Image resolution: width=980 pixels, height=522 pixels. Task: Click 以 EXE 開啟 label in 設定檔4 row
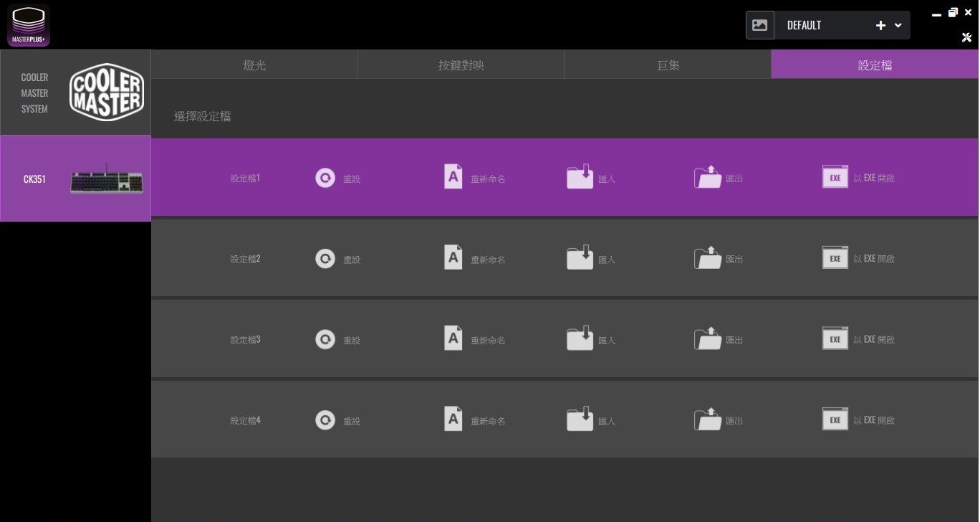point(874,420)
